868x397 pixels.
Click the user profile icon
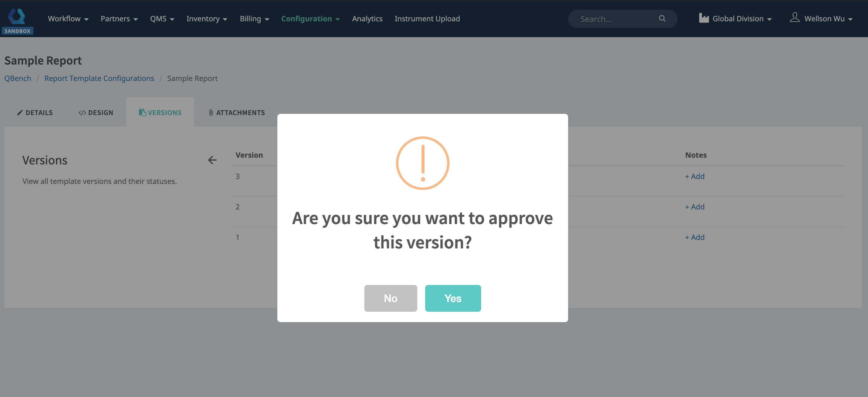794,18
